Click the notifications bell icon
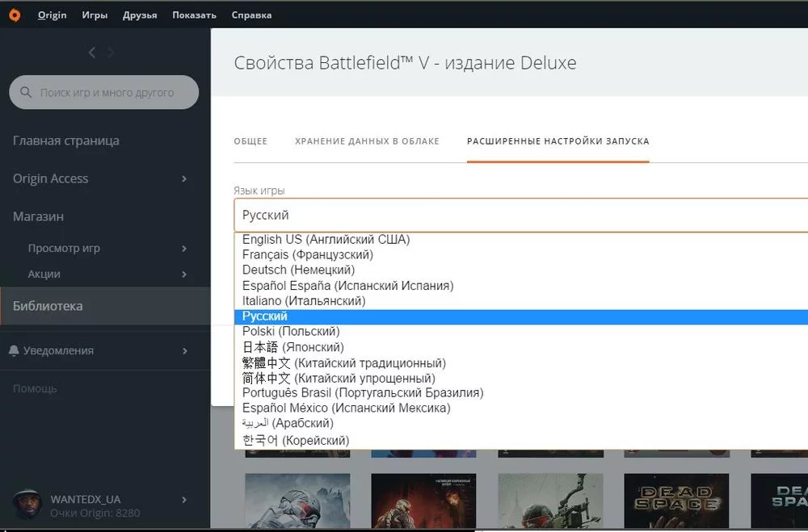The height and width of the screenshot is (532, 808). coord(14,351)
